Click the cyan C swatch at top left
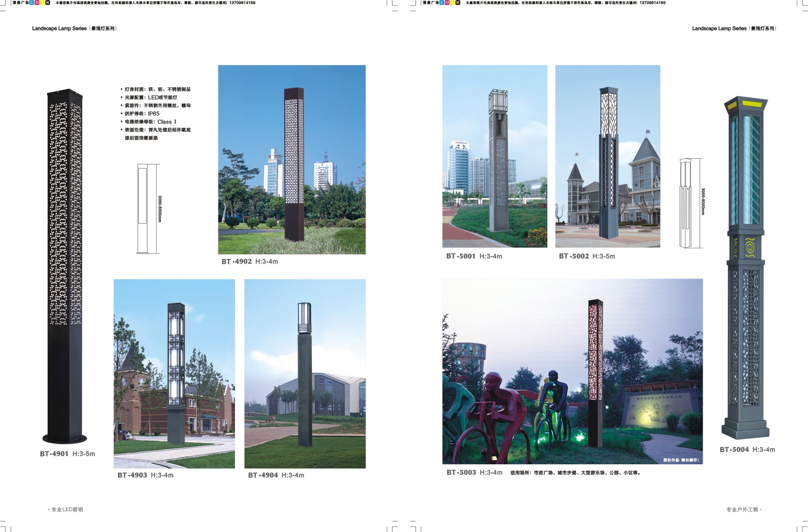The height and width of the screenshot is (532, 808). [32, 3]
